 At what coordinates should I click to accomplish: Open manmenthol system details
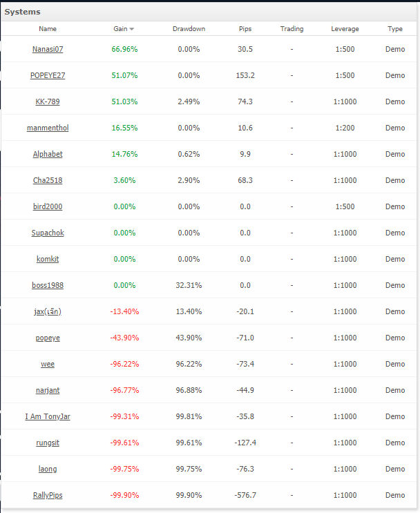tap(48, 128)
